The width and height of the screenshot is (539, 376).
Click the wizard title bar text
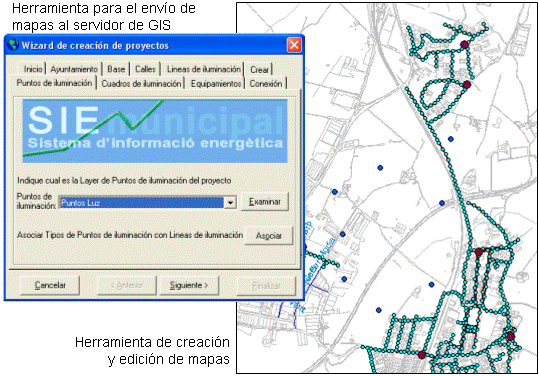[x=95, y=45]
